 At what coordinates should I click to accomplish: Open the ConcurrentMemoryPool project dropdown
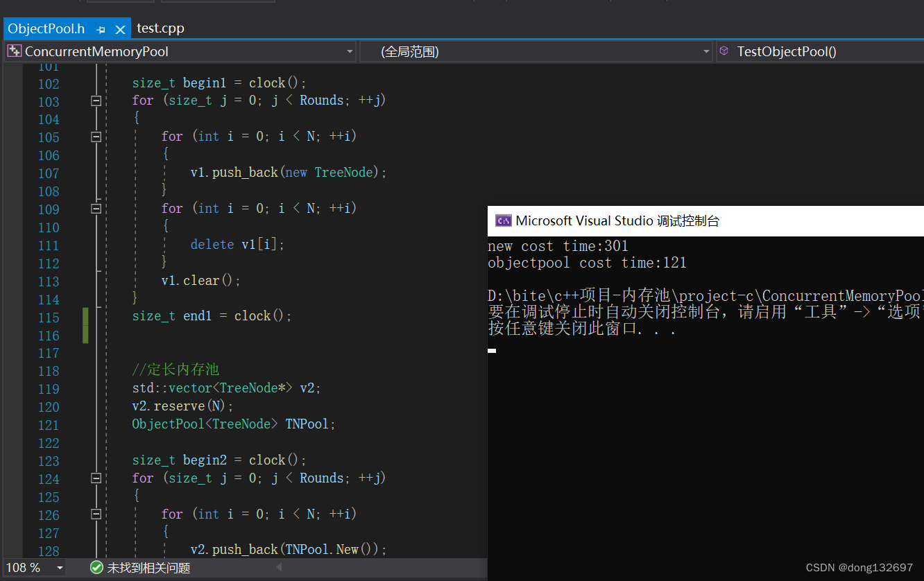(x=350, y=51)
